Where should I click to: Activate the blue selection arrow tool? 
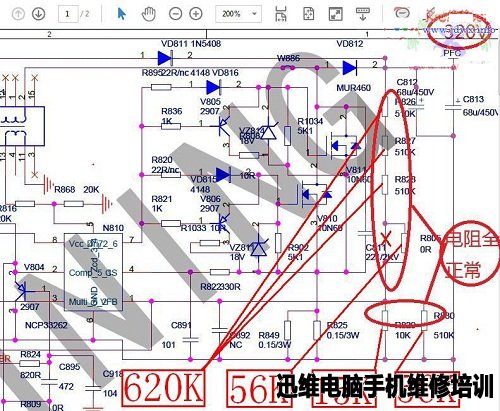tap(122, 14)
